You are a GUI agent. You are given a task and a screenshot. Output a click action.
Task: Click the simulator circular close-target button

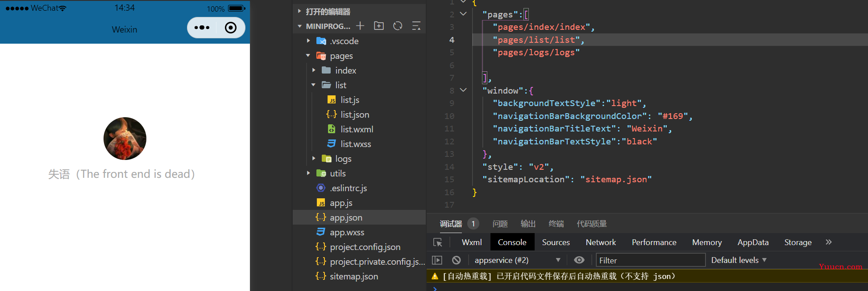point(231,28)
